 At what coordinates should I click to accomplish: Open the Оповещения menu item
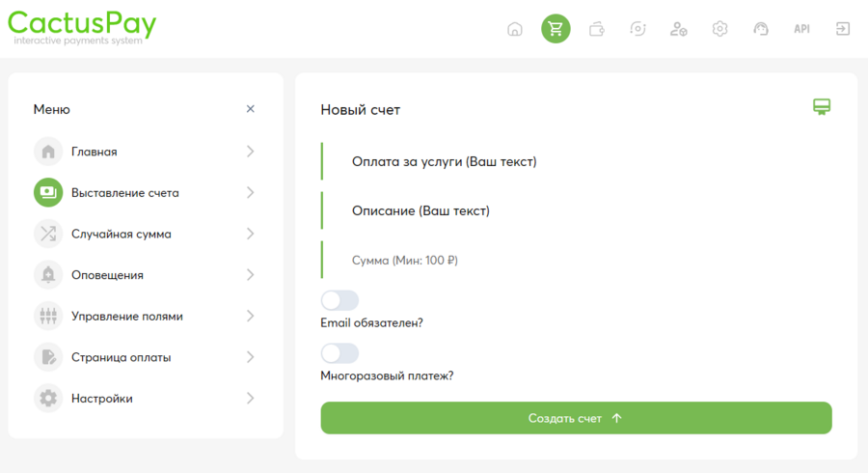(x=145, y=275)
